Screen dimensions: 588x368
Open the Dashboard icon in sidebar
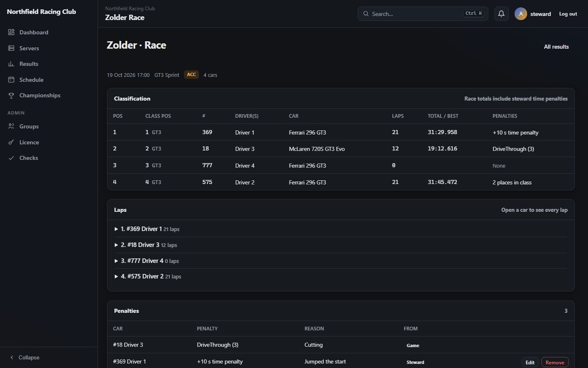click(11, 32)
